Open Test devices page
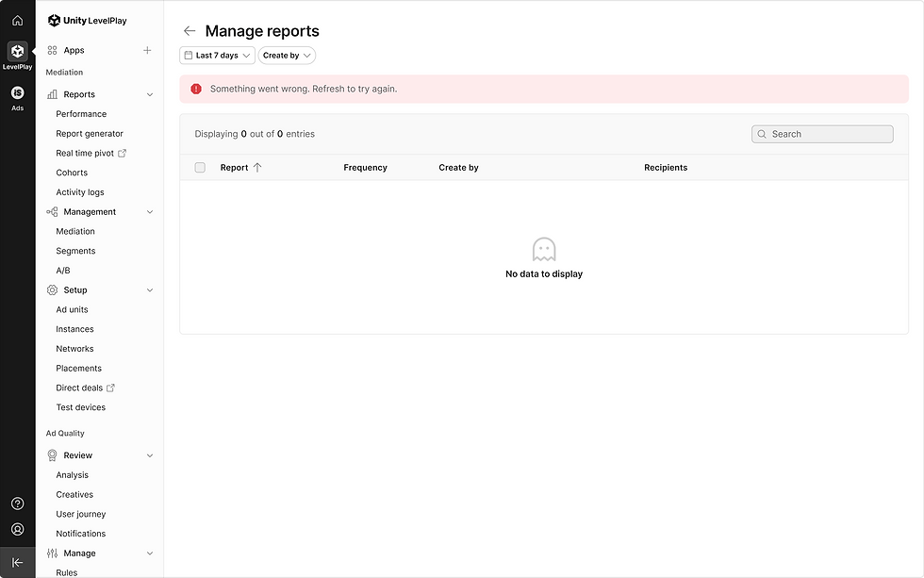This screenshot has width=924, height=578. pyautogui.click(x=81, y=407)
